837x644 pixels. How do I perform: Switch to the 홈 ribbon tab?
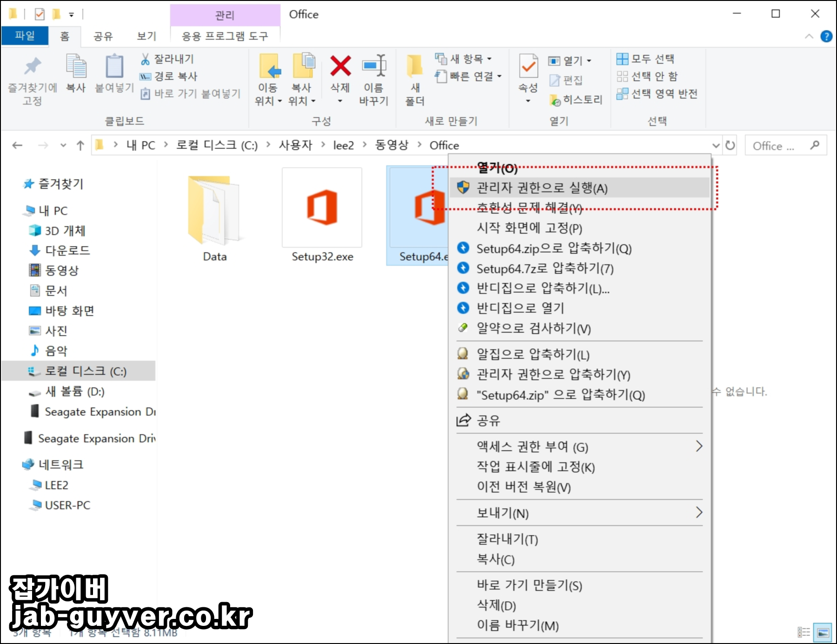point(65,36)
